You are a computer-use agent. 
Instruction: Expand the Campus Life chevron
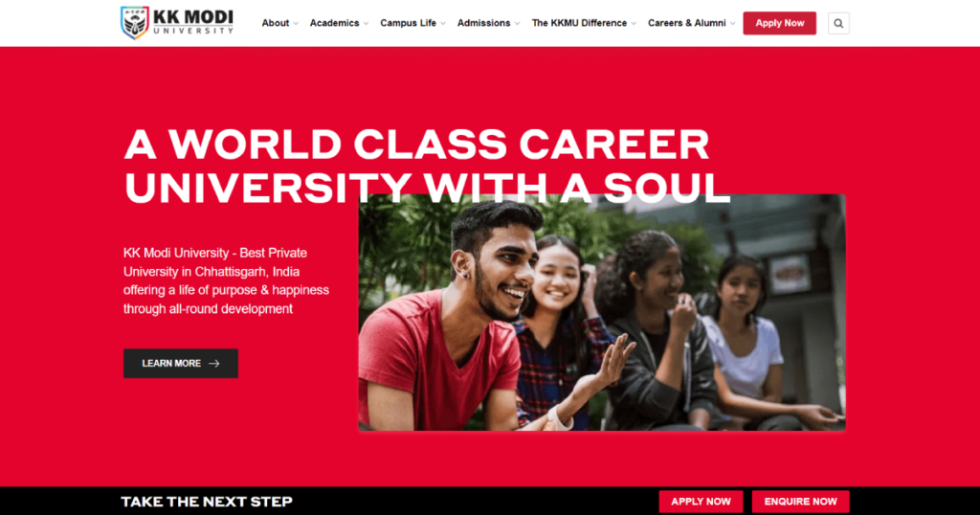[443, 24]
